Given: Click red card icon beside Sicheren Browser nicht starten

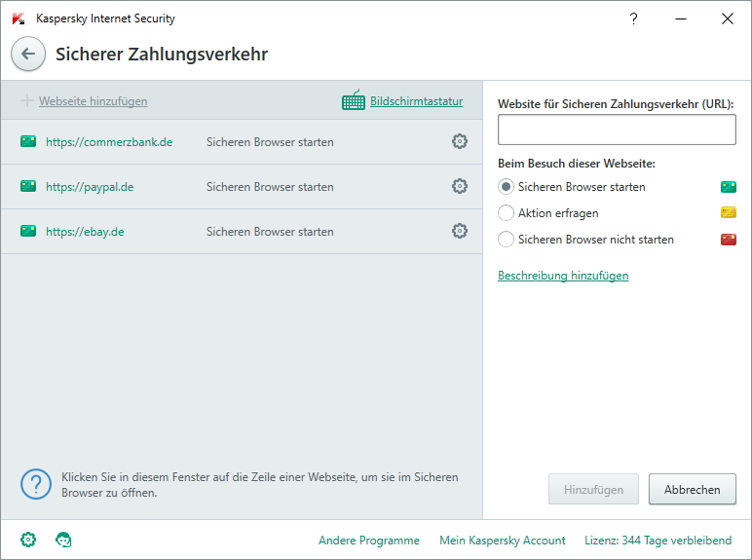Looking at the screenshot, I should click(x=729, y=240).
